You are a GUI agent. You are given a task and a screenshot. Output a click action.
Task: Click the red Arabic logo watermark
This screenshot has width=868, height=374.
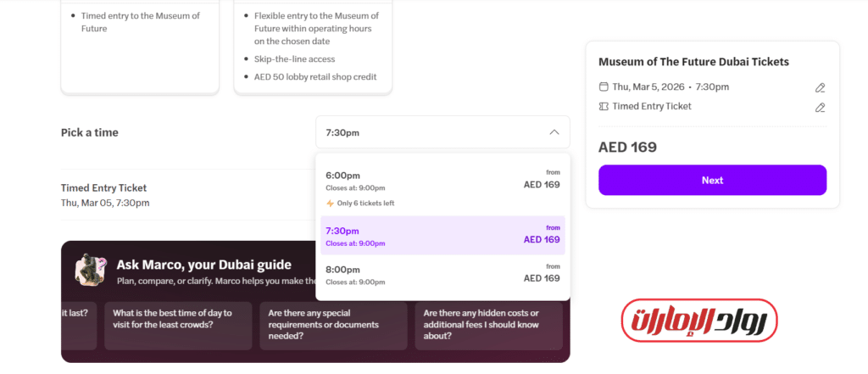pyautogui.click(x=698, y=321)
